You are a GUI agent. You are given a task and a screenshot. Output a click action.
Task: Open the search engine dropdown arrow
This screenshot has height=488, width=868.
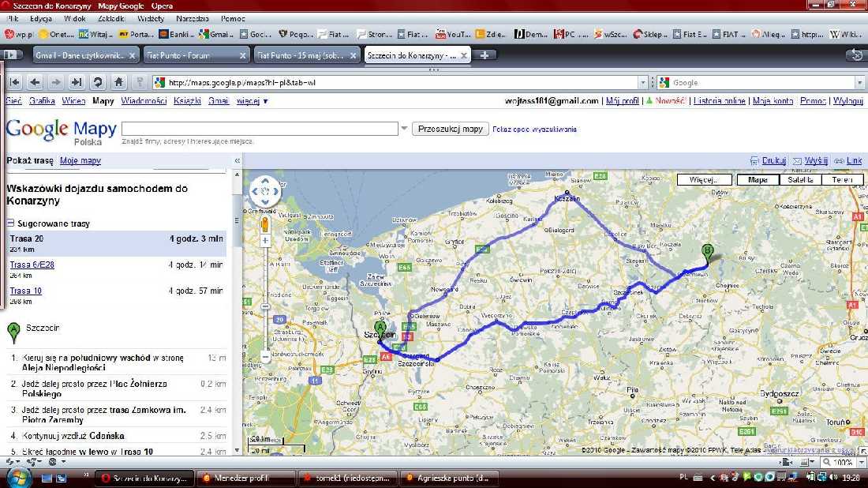[x=859, y=83]
